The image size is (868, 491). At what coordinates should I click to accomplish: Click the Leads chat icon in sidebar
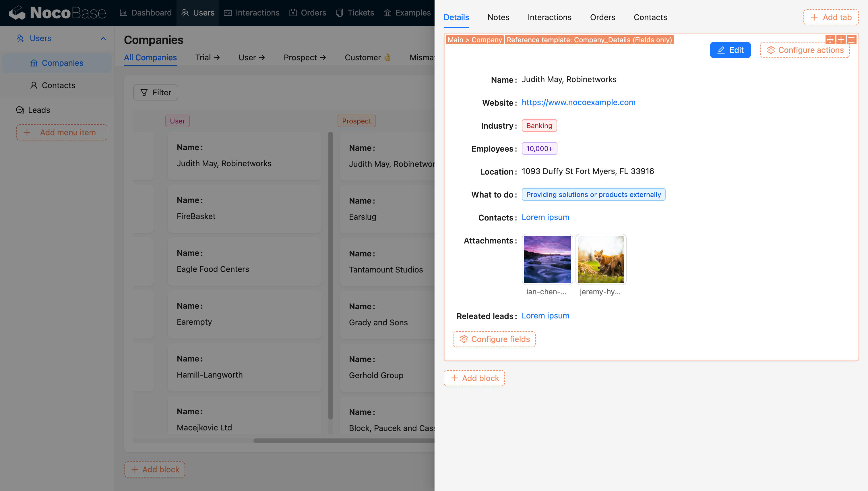[20, 110]
